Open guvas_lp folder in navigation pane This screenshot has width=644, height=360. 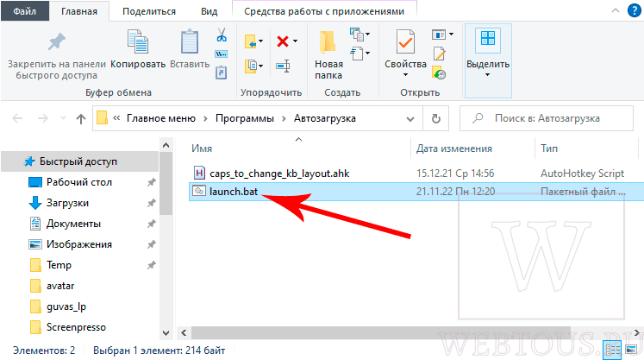point(66,306)
